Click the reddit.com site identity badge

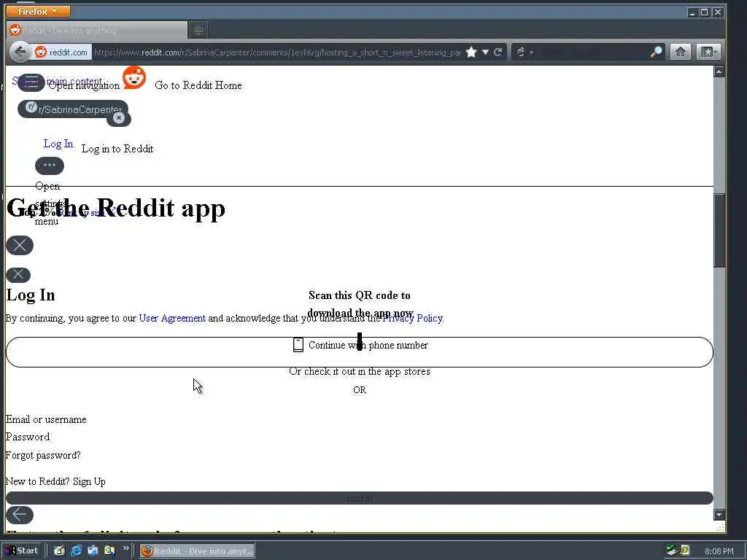pyautogui.click(x=62, y=52)
